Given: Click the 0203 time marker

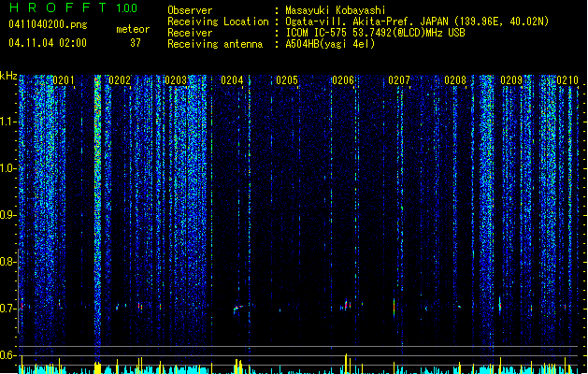Looking at the screenshot, I should 176,80.
